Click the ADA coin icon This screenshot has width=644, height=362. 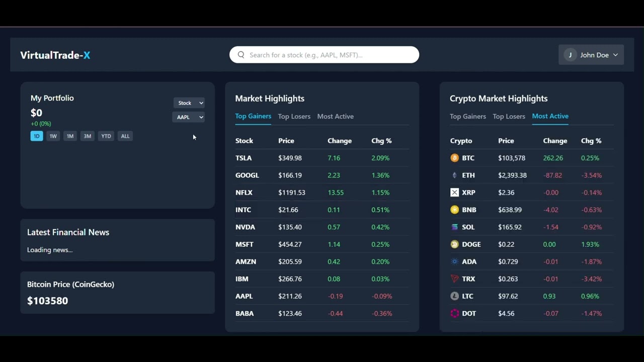(x=455, y=261)
